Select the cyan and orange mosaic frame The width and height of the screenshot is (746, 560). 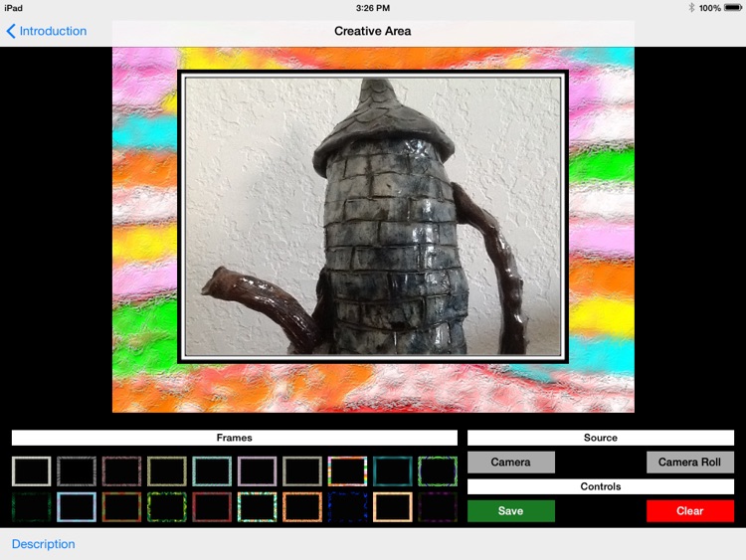(258, 507)
